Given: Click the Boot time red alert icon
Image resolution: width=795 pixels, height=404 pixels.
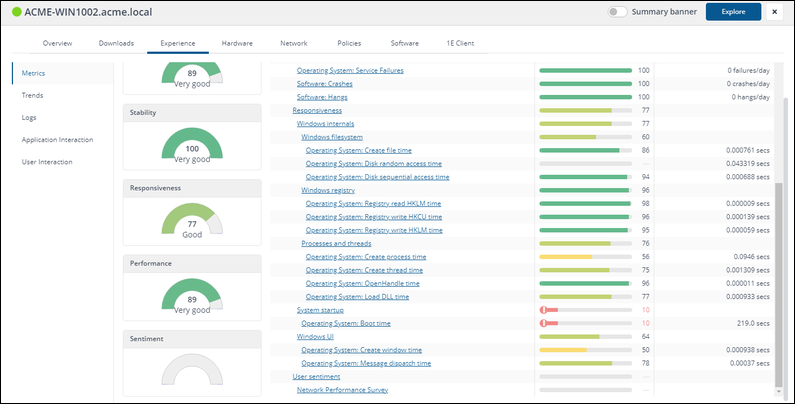Looking at the screenshot, I should point(543,324).
